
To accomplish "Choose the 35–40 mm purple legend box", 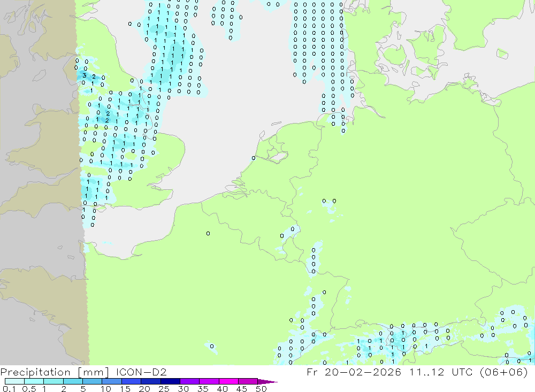I will [x=209, y=381].
